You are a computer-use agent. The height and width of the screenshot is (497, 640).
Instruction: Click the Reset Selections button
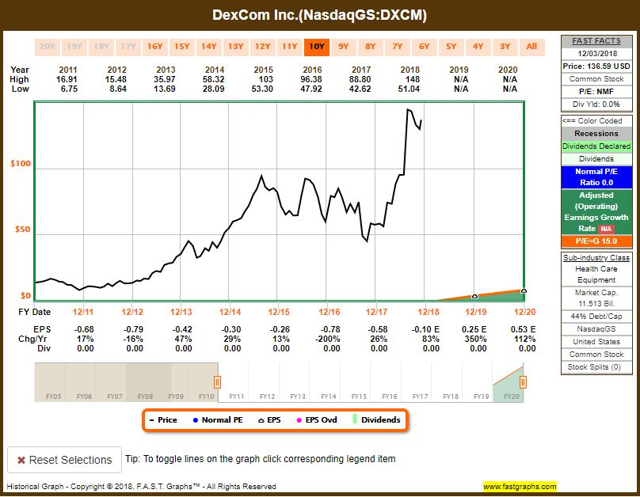64,460
